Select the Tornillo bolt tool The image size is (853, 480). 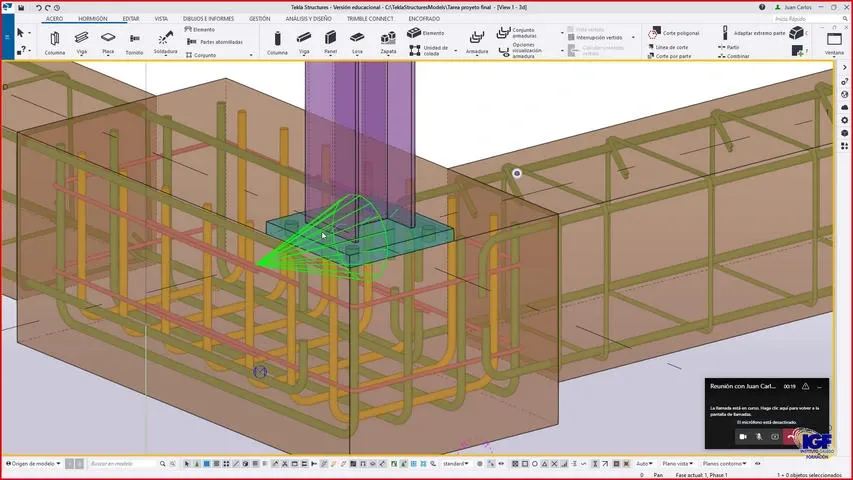[x=134, y=42]
